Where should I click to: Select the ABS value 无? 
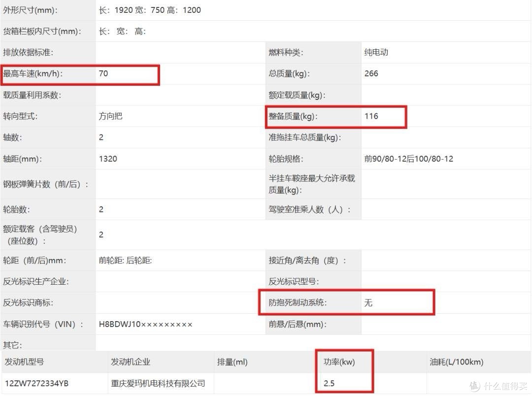(x=368, y=302)
